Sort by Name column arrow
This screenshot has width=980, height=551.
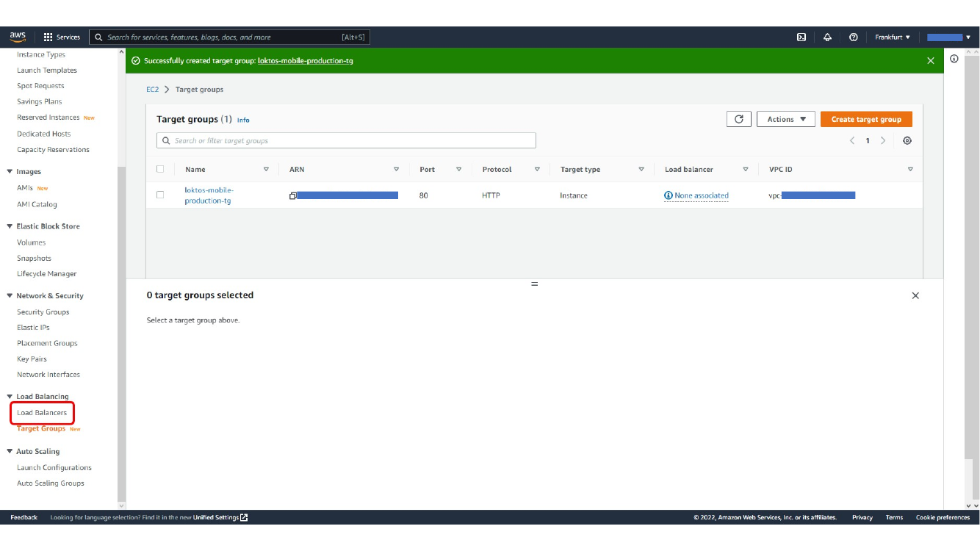click(266, 170)
